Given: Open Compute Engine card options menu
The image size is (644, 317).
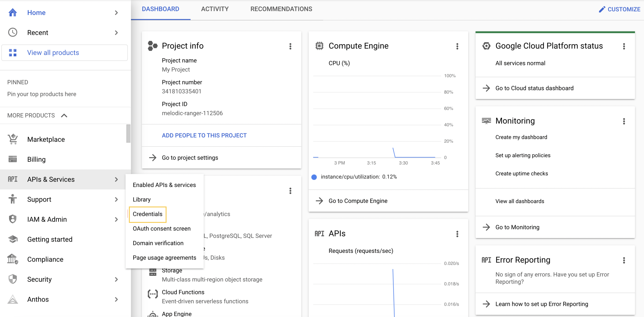Looking at the screenshot, I should (x=457, y=46).
